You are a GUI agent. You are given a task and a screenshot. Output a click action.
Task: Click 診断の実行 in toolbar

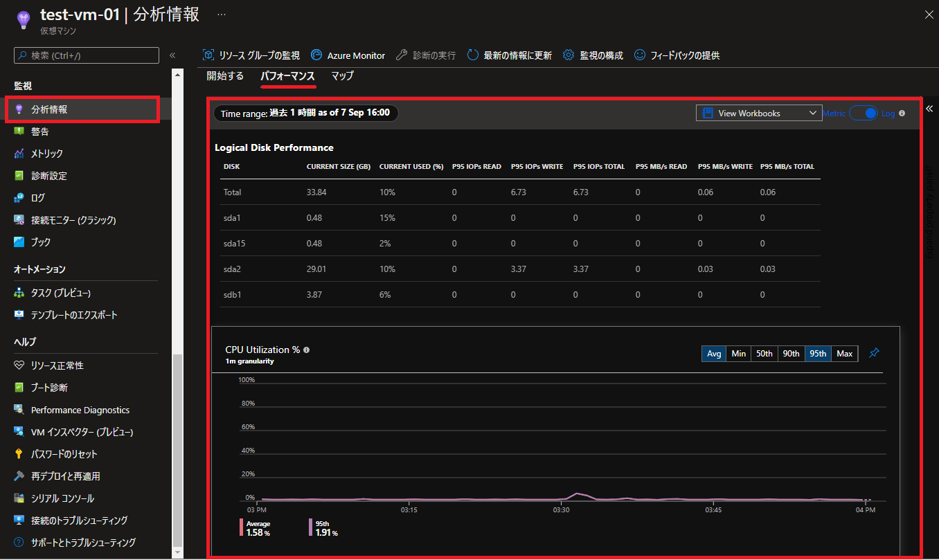tap(426, 55)
